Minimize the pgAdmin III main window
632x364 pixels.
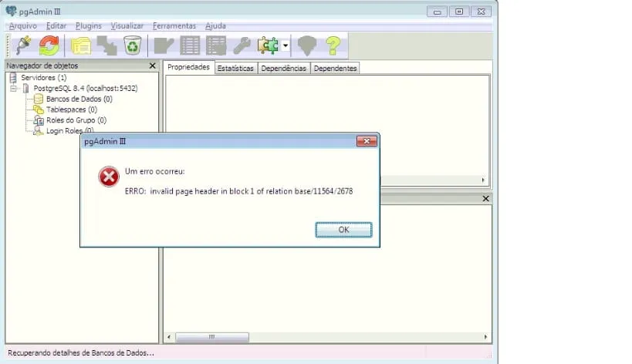click(438, 12)
